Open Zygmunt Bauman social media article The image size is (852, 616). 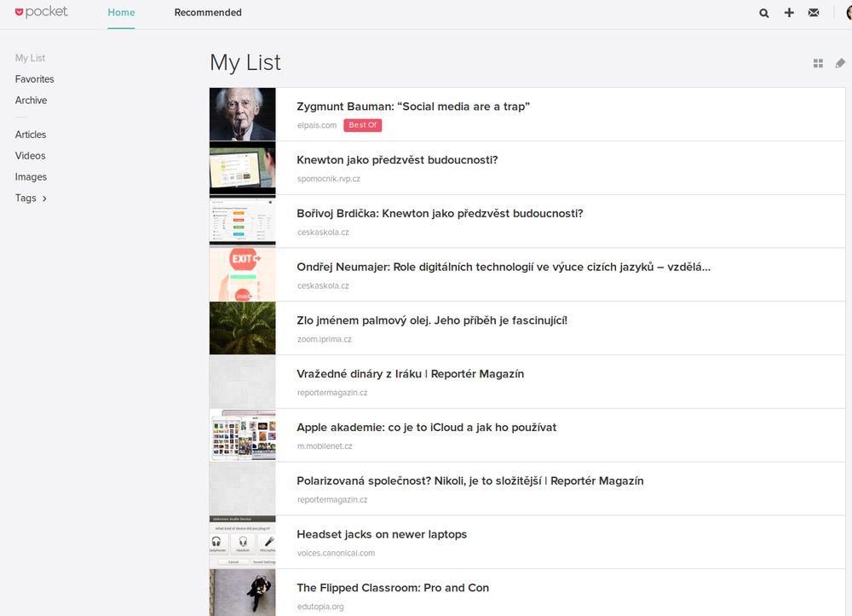point(413,107)
